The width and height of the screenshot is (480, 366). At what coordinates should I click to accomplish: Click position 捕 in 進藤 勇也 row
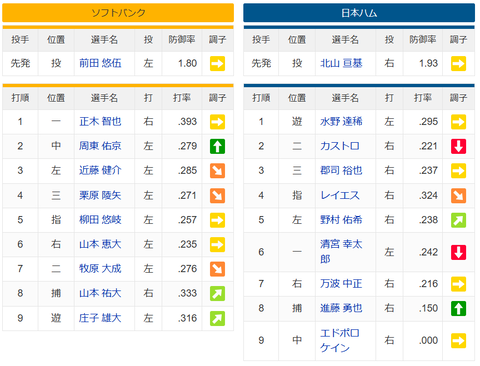pyautogui.click(x=297, y=308)
